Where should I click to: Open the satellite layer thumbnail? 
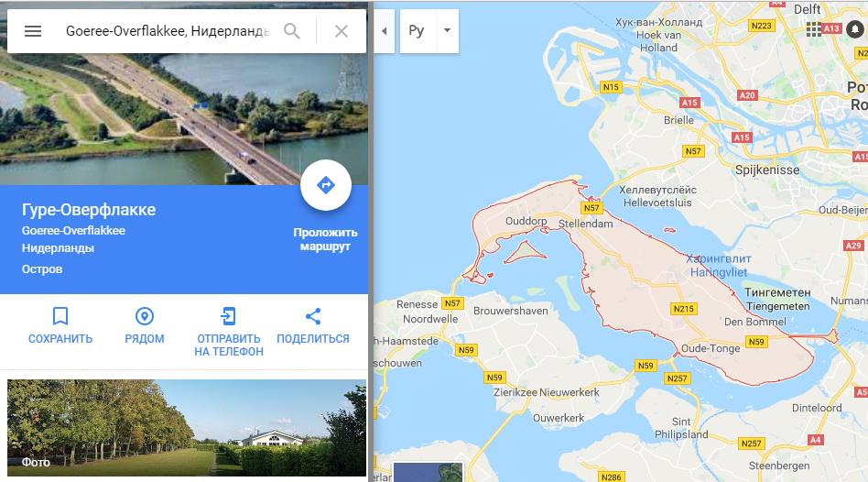coord(428,472)
